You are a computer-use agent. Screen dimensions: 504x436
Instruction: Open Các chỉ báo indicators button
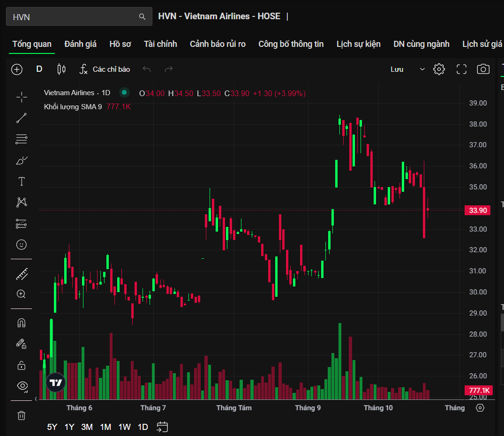tap(105, 69)
